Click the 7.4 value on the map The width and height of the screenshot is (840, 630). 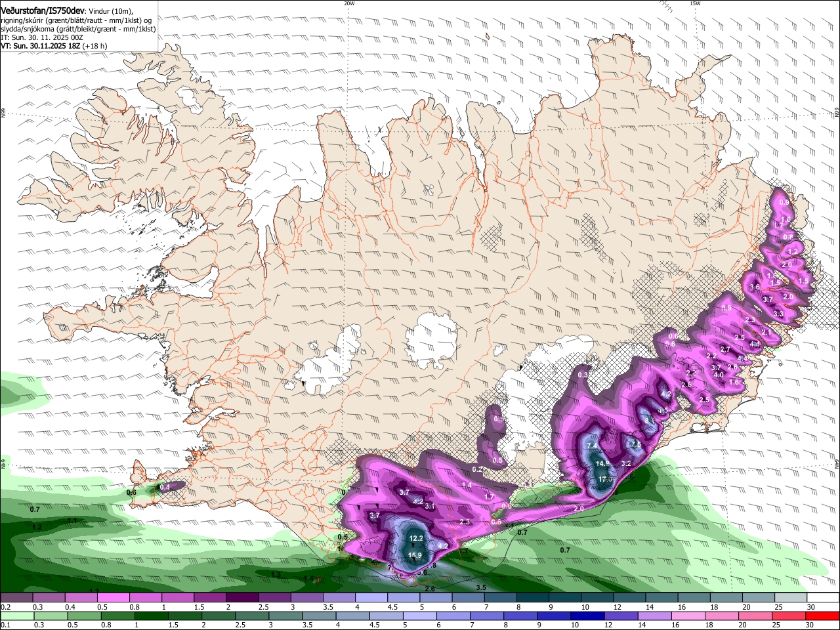591,446
